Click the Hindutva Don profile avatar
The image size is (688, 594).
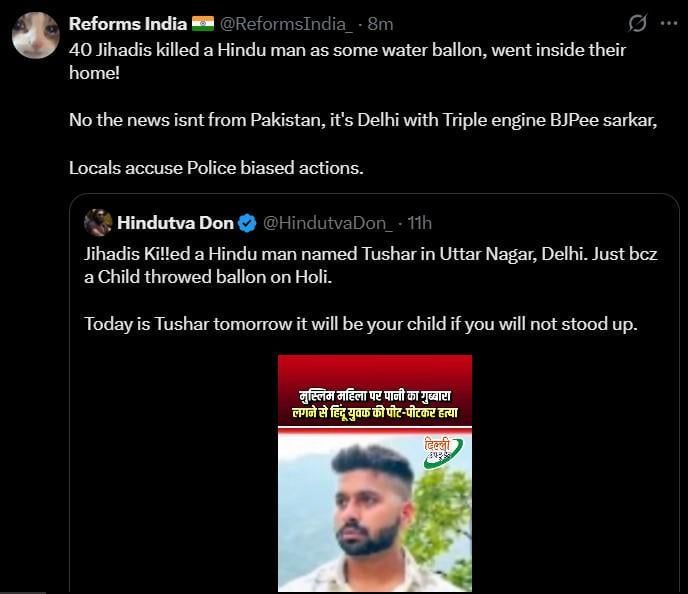(97, 222)
